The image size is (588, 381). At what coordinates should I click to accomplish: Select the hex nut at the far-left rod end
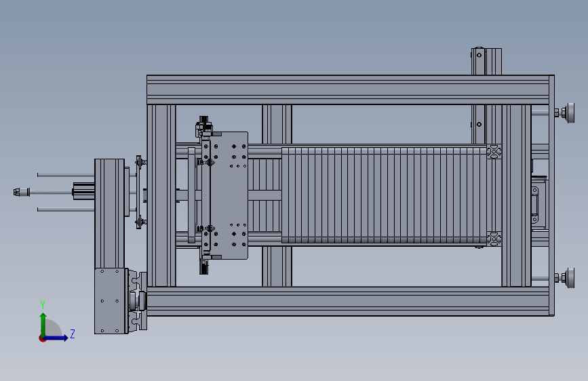point(16,192)
